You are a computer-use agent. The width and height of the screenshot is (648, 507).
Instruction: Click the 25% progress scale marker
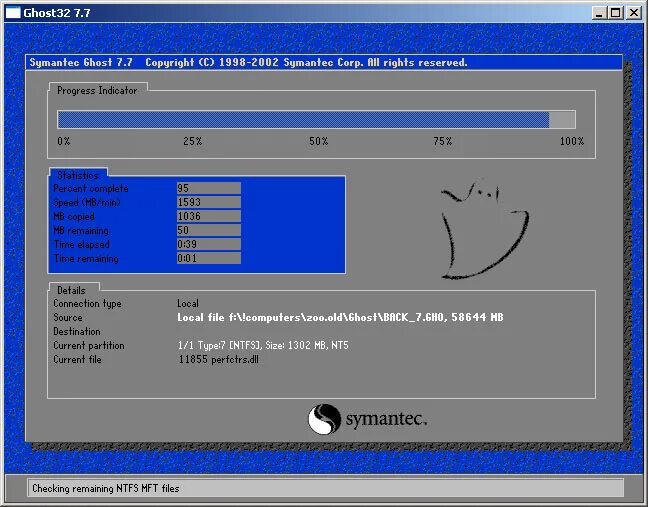click(193, 141)
